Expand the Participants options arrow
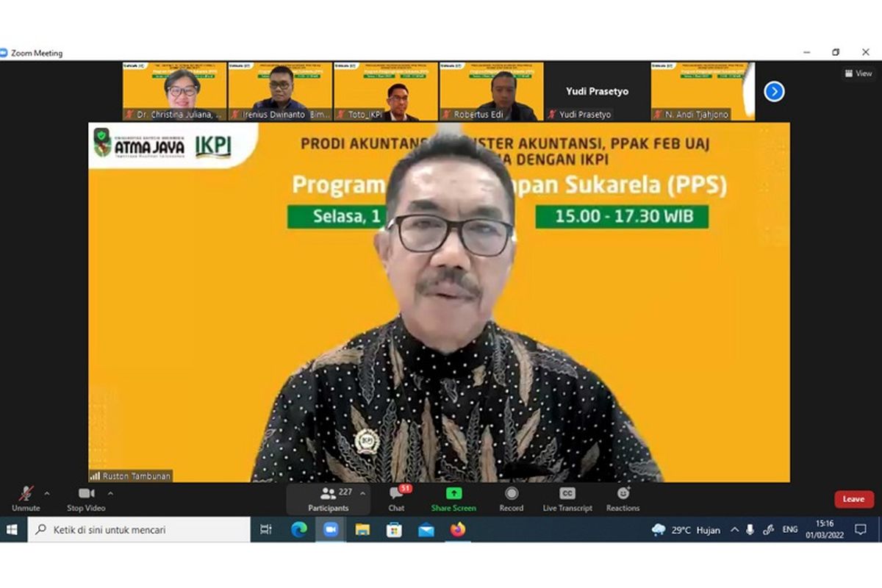The image size is (882, 588). pos(362,493)
